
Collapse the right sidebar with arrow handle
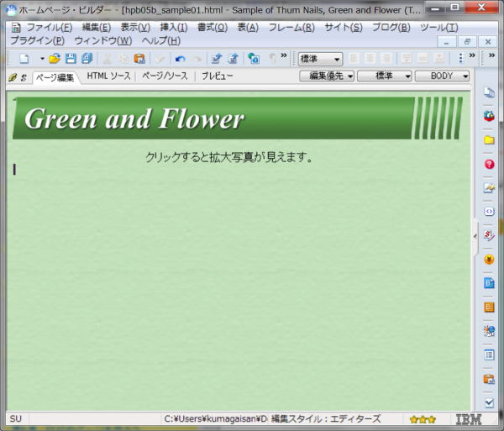tap(475, 236)
